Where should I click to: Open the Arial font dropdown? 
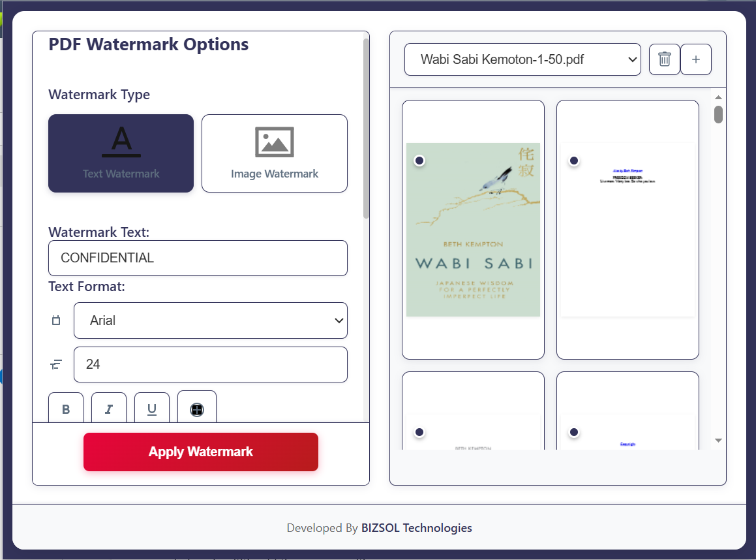click(x=210, y=320)
